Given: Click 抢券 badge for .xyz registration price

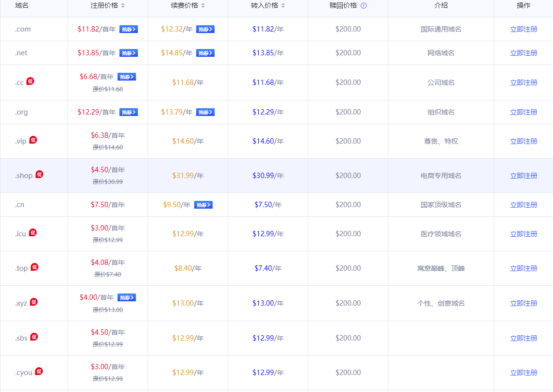Looking at the screenshot, I should [x=126, y=297].
